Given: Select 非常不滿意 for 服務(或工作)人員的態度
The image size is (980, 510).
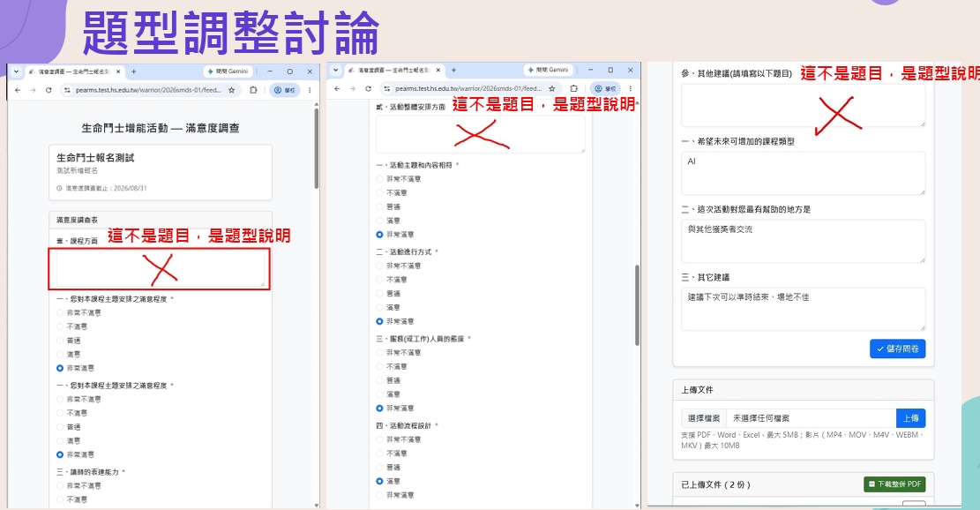Looking at the screenshot, I should [379, 353].
